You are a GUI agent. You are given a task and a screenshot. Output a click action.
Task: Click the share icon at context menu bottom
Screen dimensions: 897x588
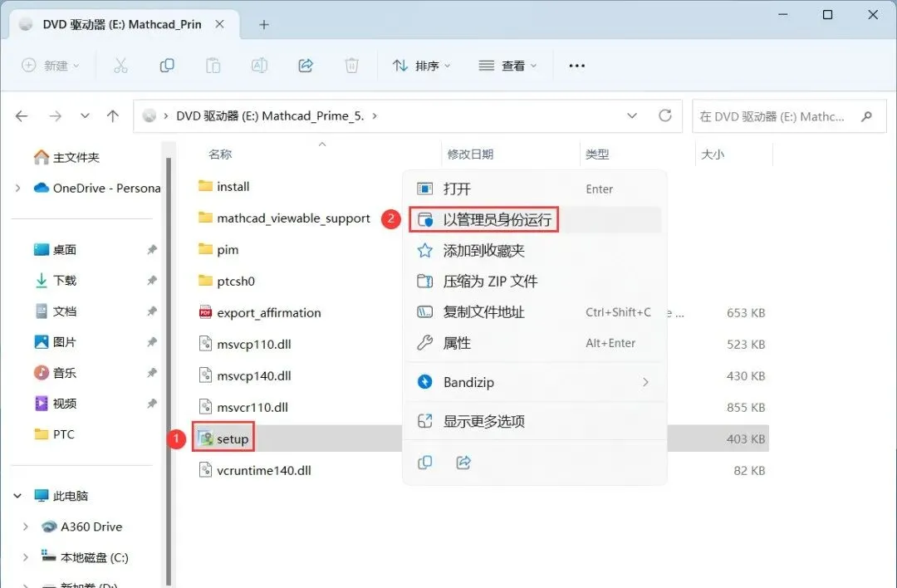tap(463, 462)
